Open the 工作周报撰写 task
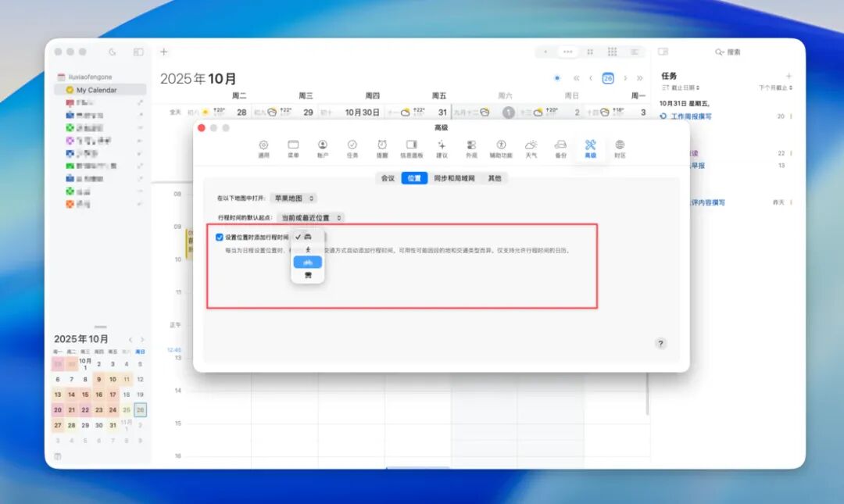Screen dimensions: 844x504 tap(691, 116)
